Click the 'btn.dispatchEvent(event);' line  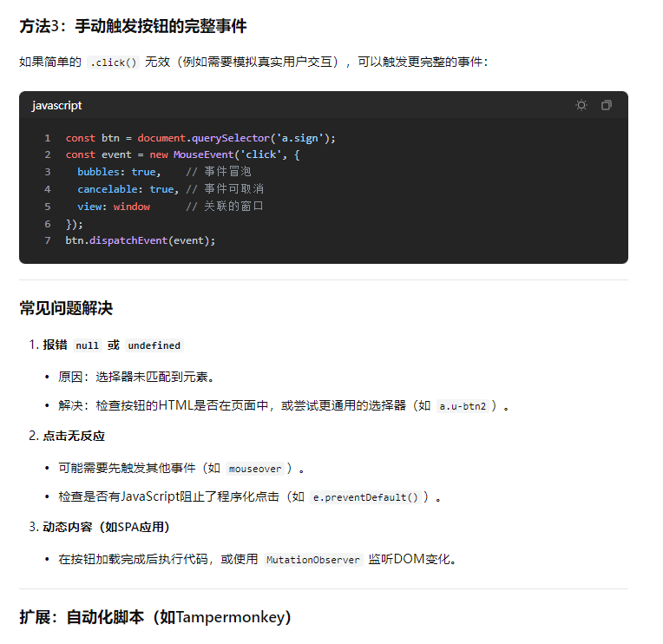pyautogui.click(x=141, y=240)
